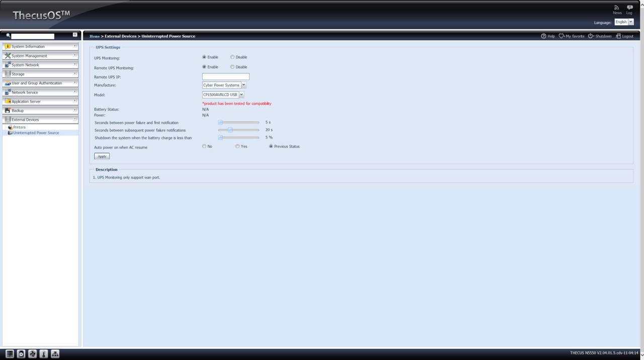The height and width of the screenshot is (360, 644).
Task: Click the Printers icon in tree
Action: click(10, 127)
